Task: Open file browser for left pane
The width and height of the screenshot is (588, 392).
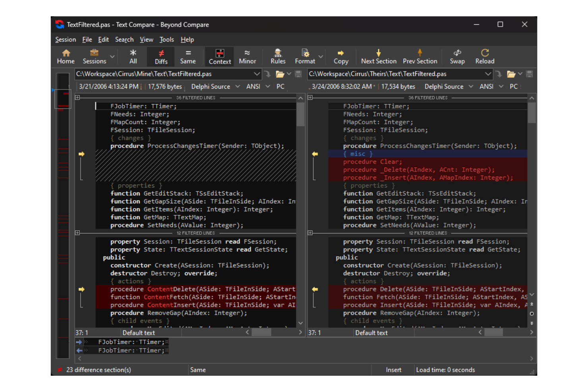Action: click(280, 74)
